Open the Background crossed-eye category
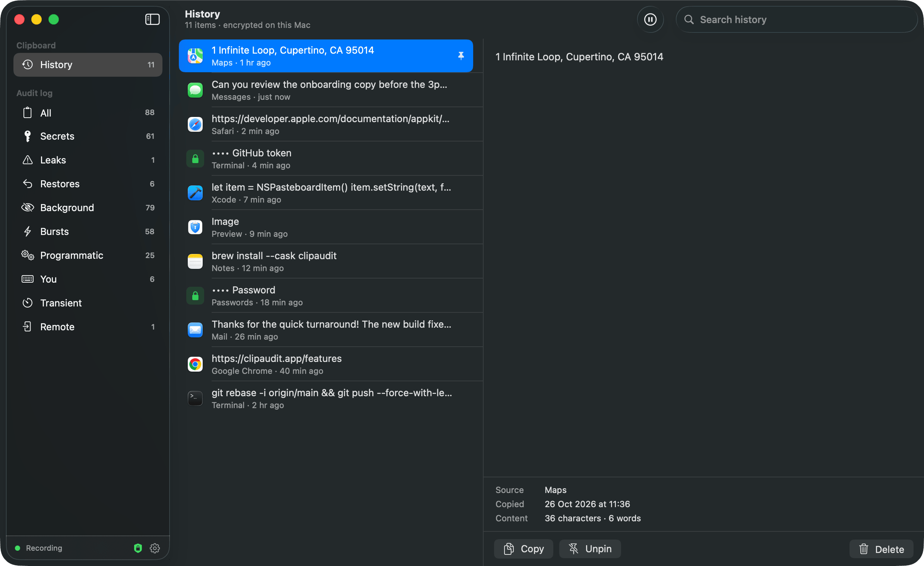This screenshot has width=924, height=566. (88, 208)
